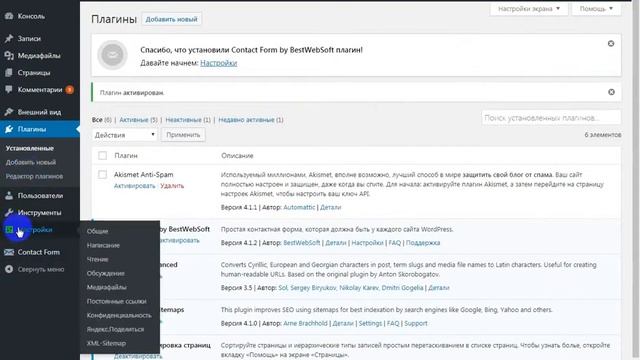Click the Применить button

click(x=183, y=135)
